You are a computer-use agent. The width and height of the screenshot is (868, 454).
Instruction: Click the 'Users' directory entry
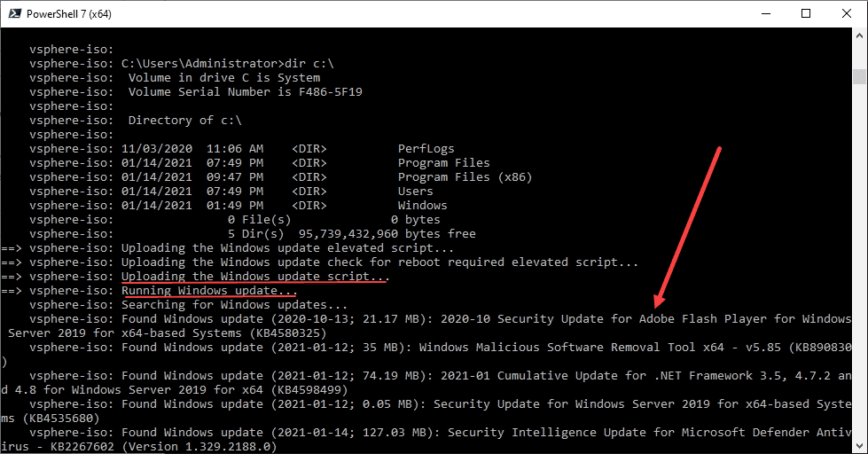415,191
